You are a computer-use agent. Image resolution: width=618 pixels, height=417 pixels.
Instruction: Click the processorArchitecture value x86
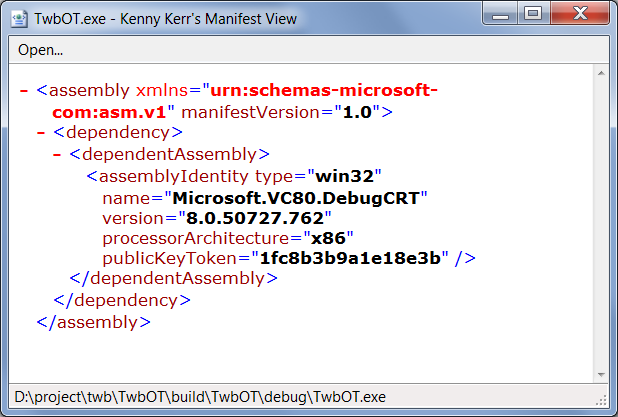tap(328, 238)
